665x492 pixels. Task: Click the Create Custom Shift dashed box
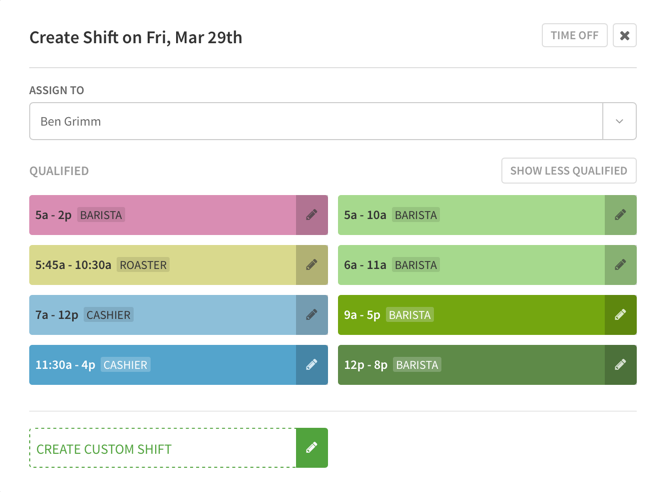pyautogui.click(x=163, y=448)
